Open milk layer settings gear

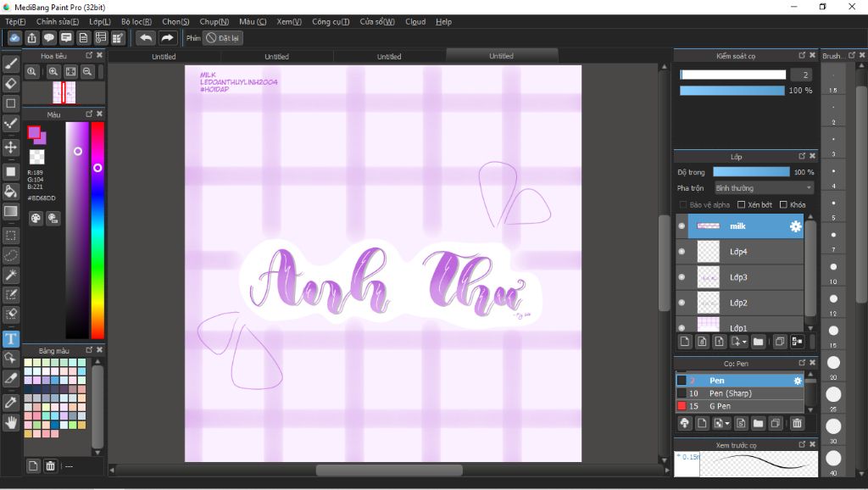tap(795, 226)
